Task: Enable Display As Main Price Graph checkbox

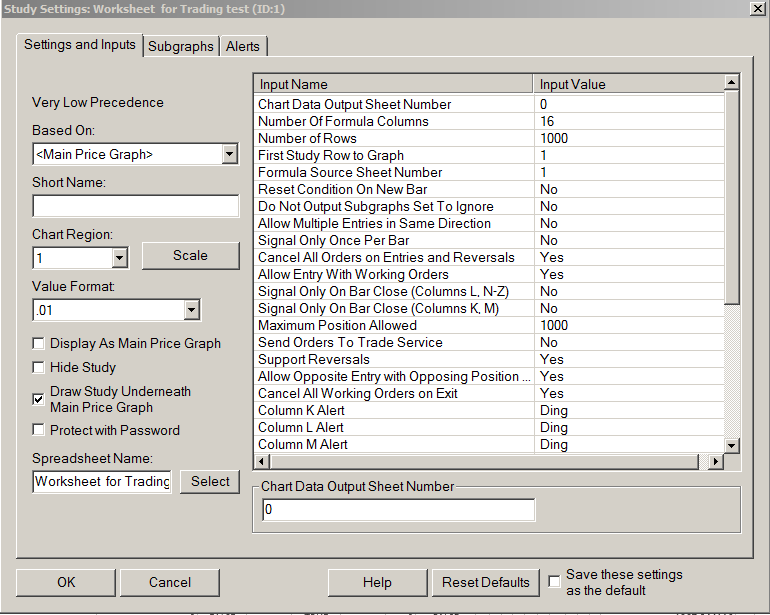Action: (39, 344)
